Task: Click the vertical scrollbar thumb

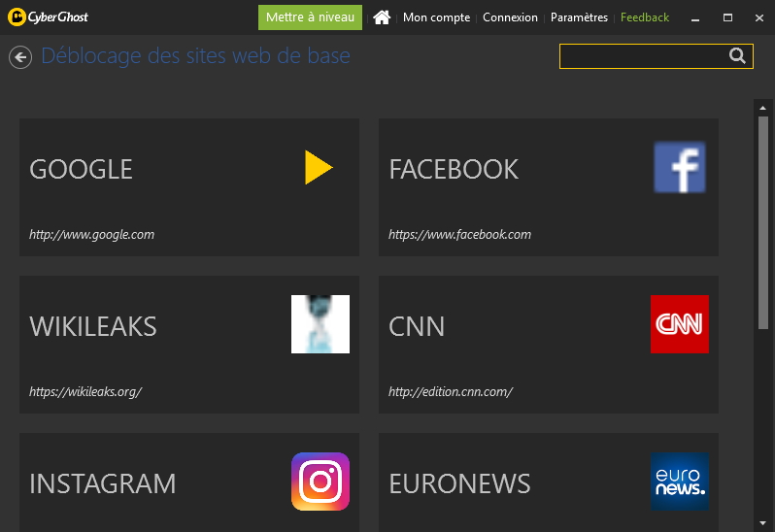Action: click(x=763, y=222)
